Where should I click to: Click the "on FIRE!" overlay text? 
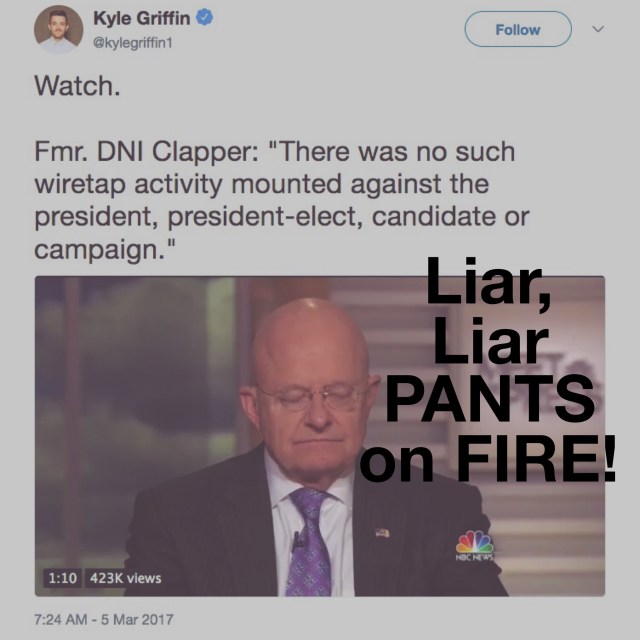(x=487, y=458)
